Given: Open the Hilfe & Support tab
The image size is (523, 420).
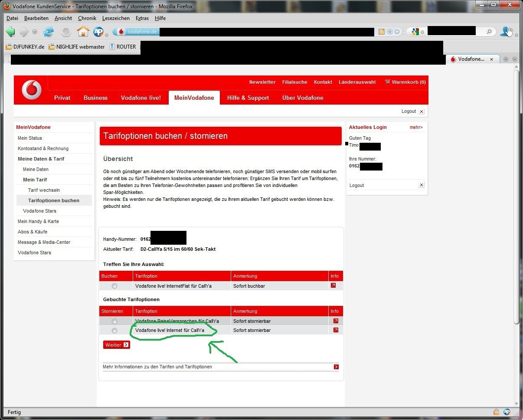Looking at the screenshot, I should (248, 98).
